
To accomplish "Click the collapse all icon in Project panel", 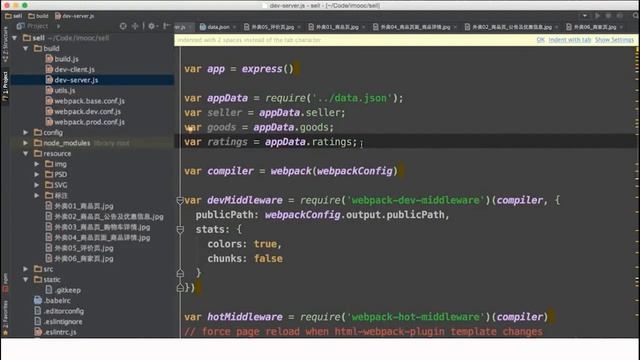I will [x=135, y=26].
